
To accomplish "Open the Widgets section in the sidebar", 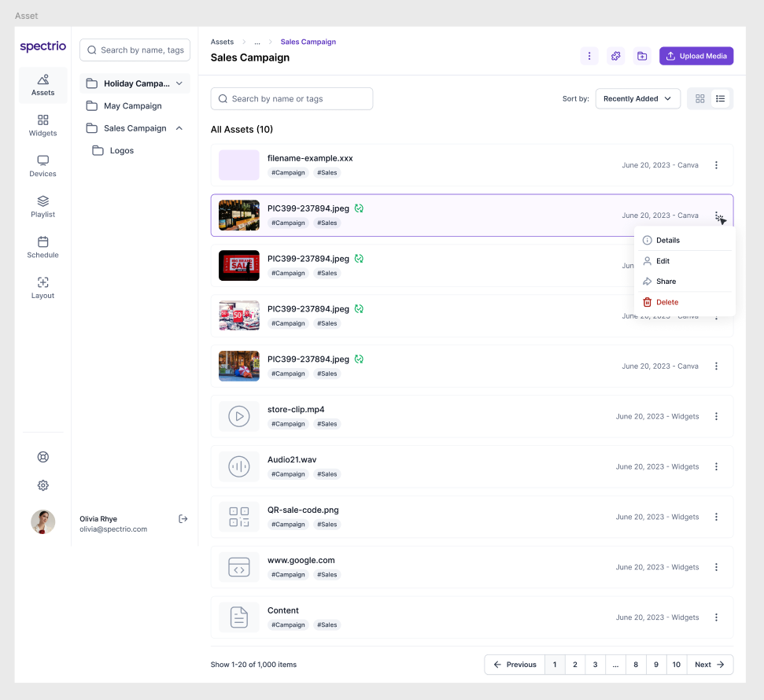I will pyautogui.click(x=42, y=125).
